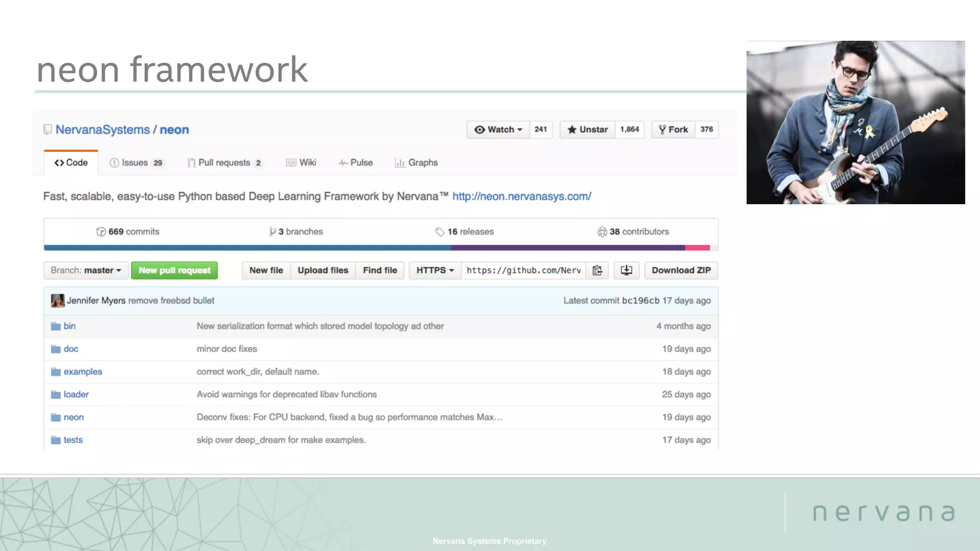This screenshot has width=980, height=551.
Task: Click the fork icon on Fork button
Action: 662,130
